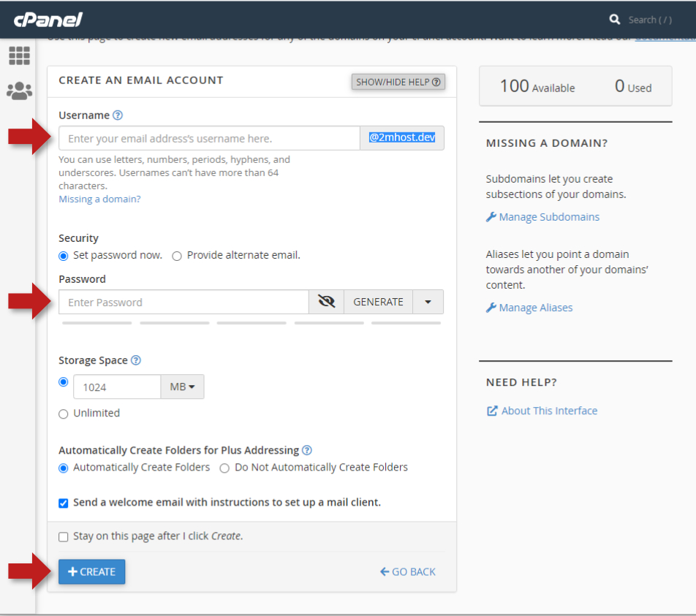Image resolution: width=696 pixels, height=616 pixels.
Task: Select Unlimited storage space option
Action: (x=64, y=414)
